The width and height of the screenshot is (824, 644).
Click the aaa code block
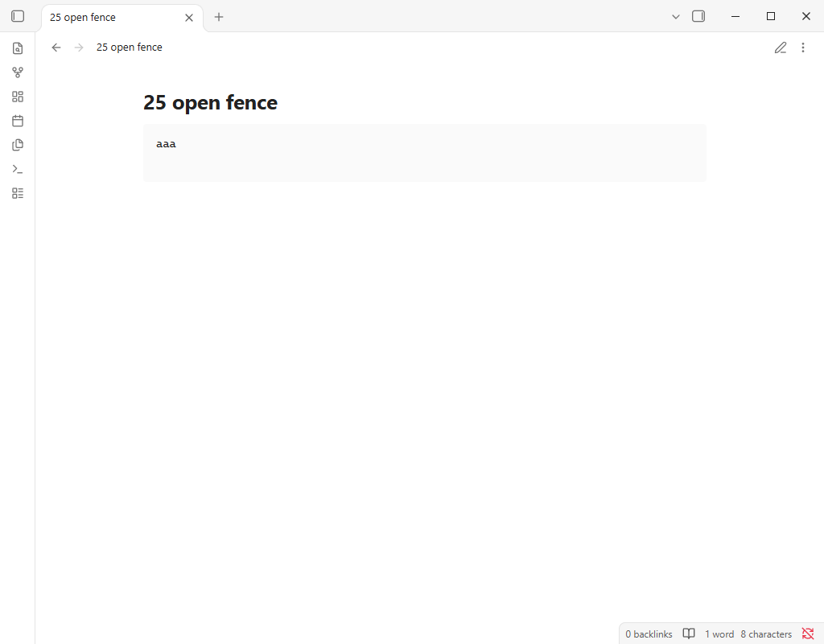click(425, 153)
